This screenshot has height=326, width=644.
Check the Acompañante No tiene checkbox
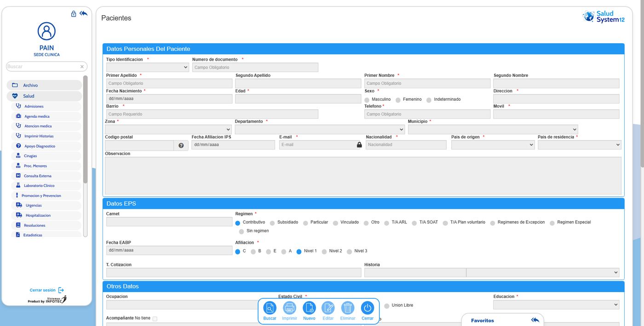click(x=155, y=319)
